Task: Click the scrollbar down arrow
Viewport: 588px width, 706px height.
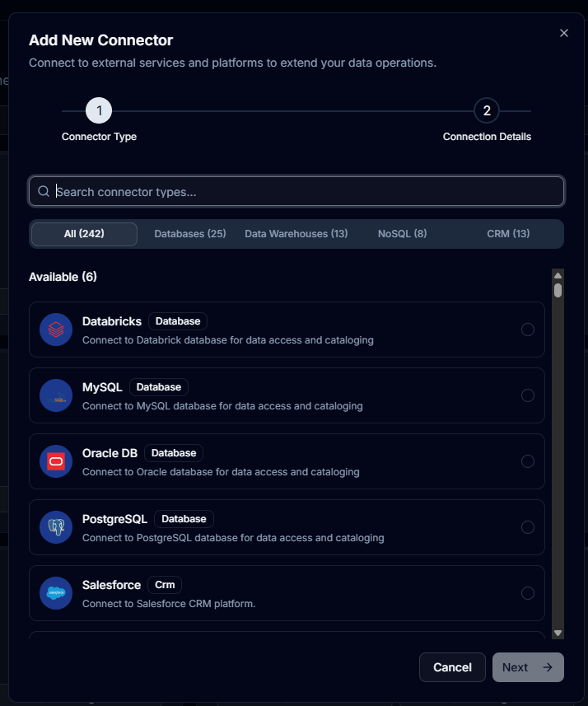Action: click(558, 633)
